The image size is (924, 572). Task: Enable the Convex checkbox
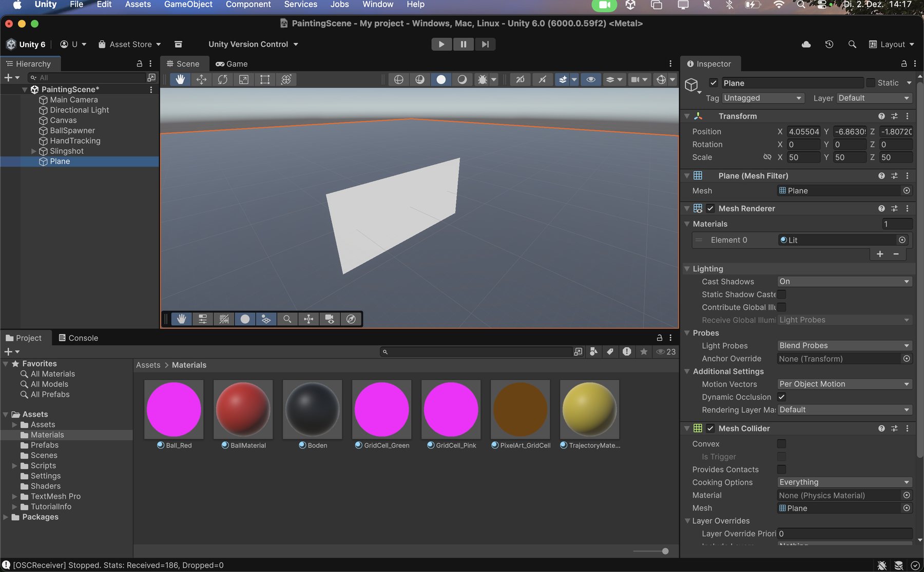782,444
